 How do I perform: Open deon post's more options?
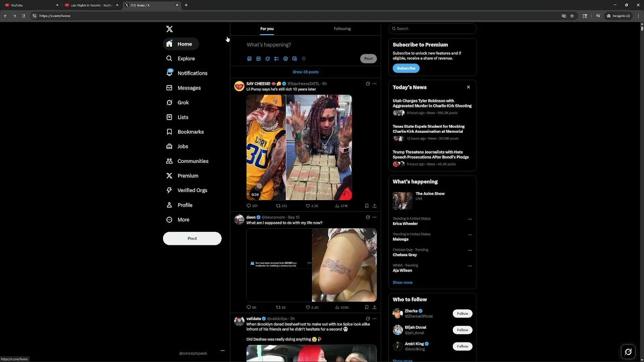pyautogui.click(x=374, y=217)
